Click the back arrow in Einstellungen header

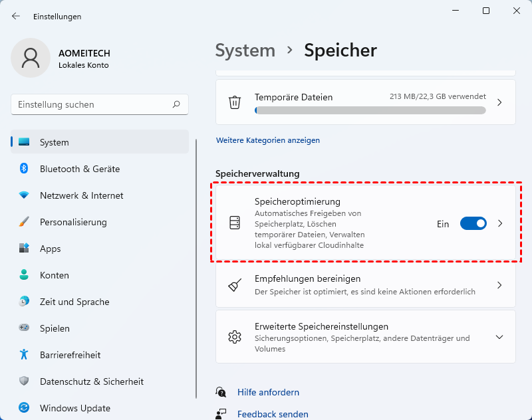pyautogui.click(x=16, y=16)
